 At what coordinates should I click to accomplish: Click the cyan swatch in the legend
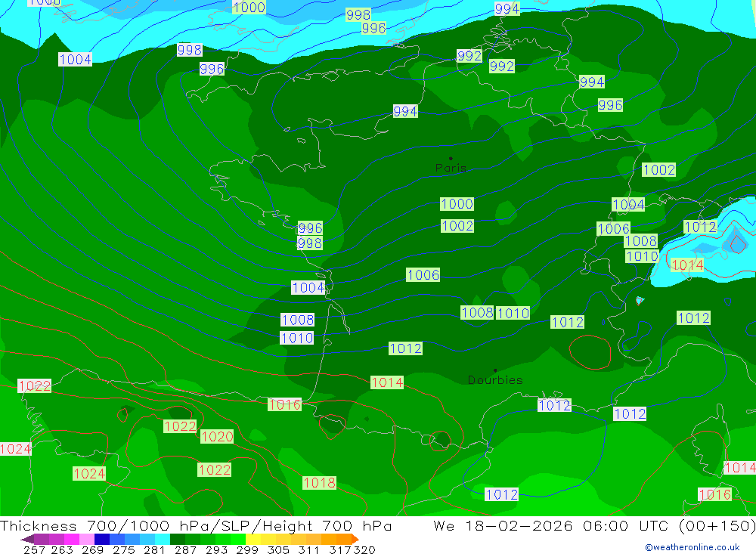[x=163, y=539]
